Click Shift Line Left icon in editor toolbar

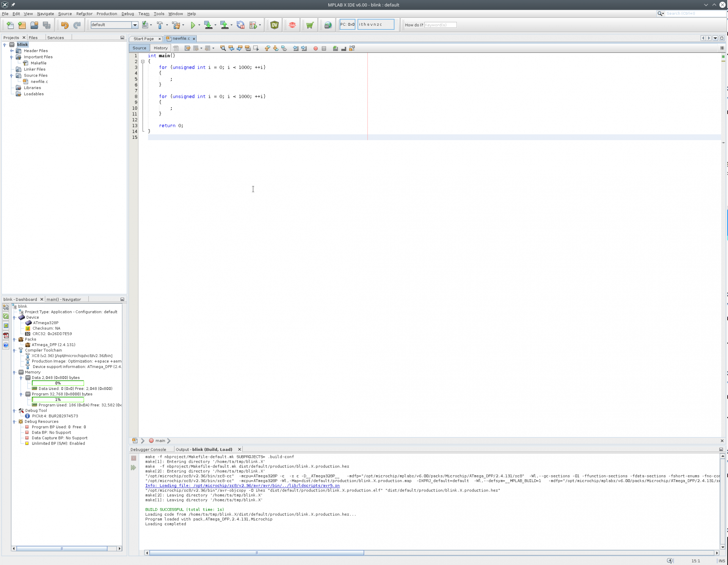coord(296,48)
